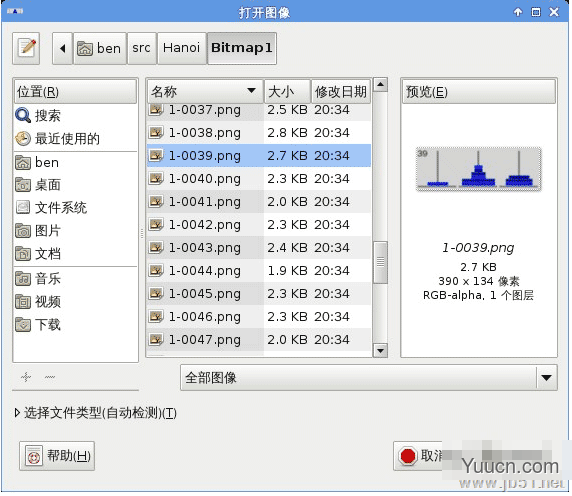Click the window roll-up arrow in title bar

(x=518, y=12)
